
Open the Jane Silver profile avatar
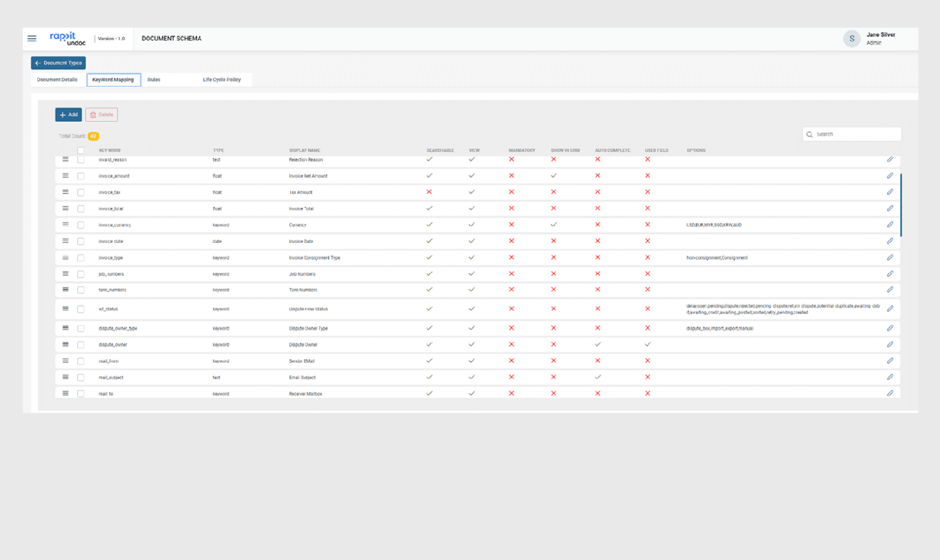pos(852,39)
